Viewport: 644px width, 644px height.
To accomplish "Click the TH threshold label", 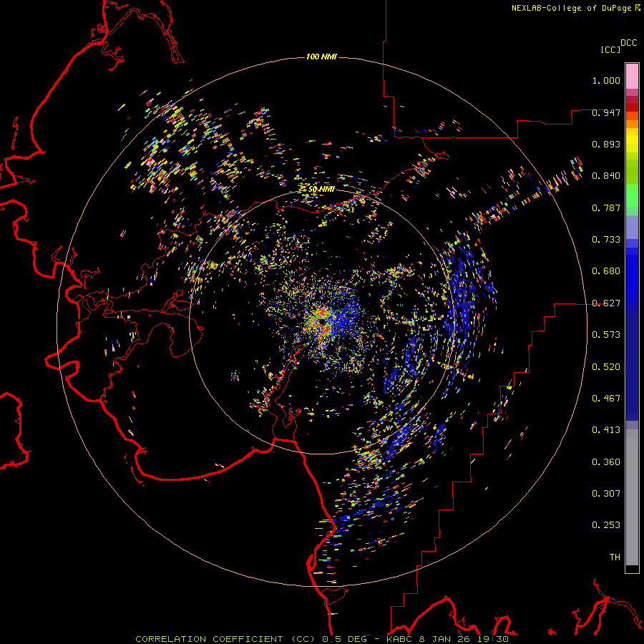I will click(615, 557).
